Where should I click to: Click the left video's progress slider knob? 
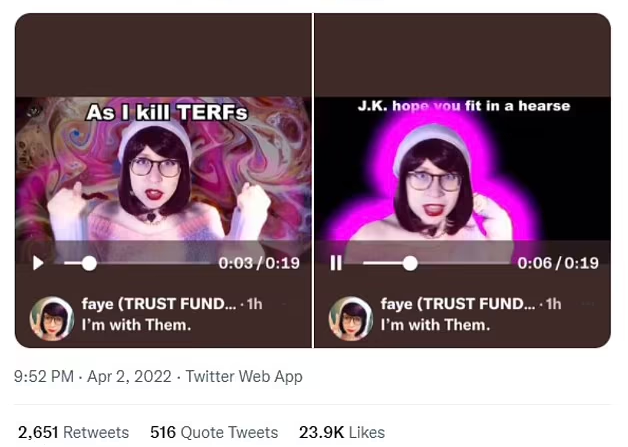[x=89, y=263]
